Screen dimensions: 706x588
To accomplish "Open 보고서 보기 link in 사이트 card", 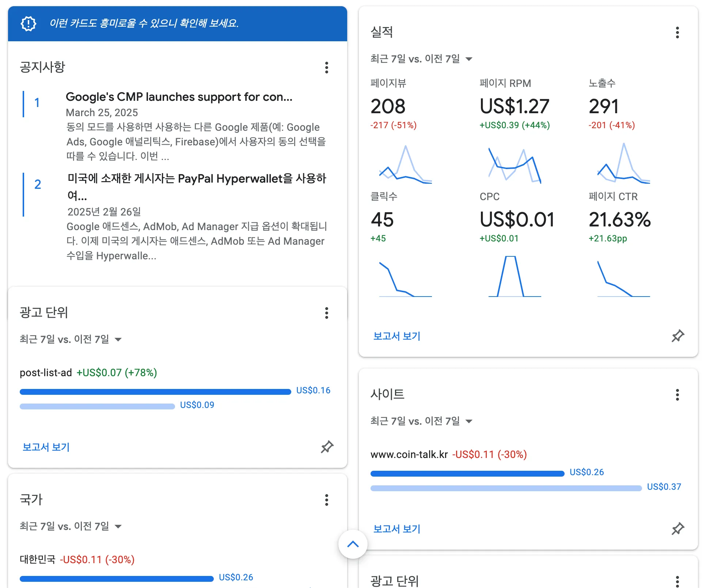I will 397,529.
